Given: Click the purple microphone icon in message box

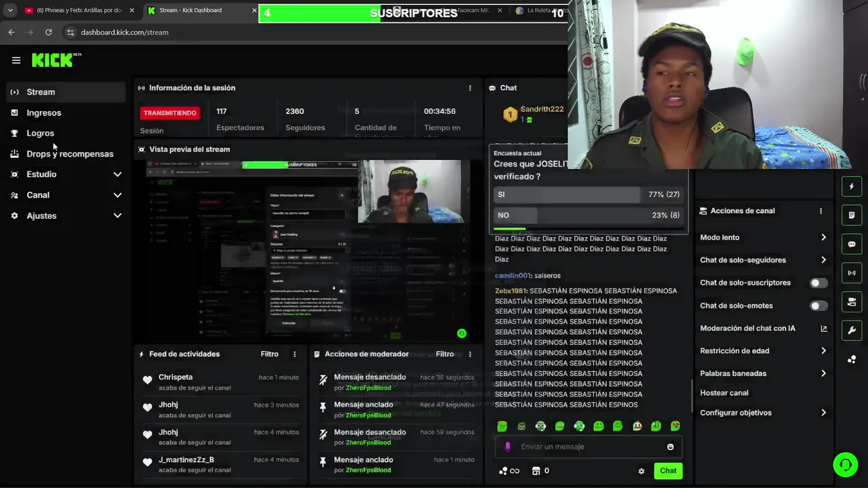Looking at the screenshot, I should [x=507, y=447].
